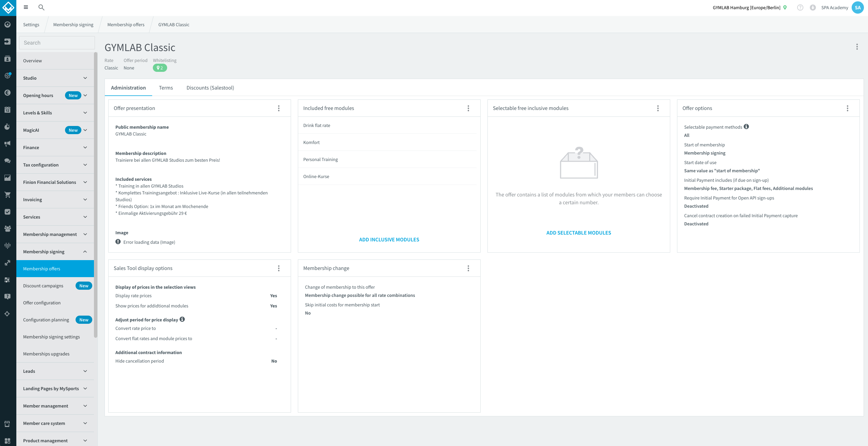Click the blue diamond app logo

coord(8,7)
